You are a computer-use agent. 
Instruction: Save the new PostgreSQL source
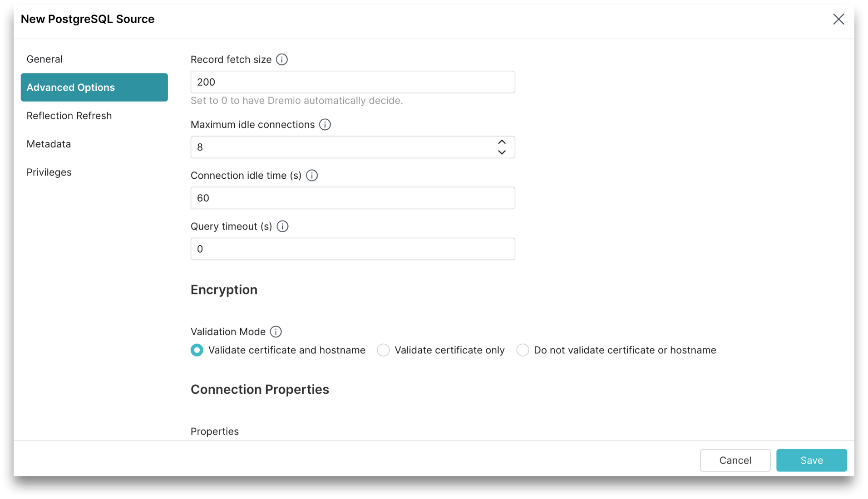click(811, 460)
